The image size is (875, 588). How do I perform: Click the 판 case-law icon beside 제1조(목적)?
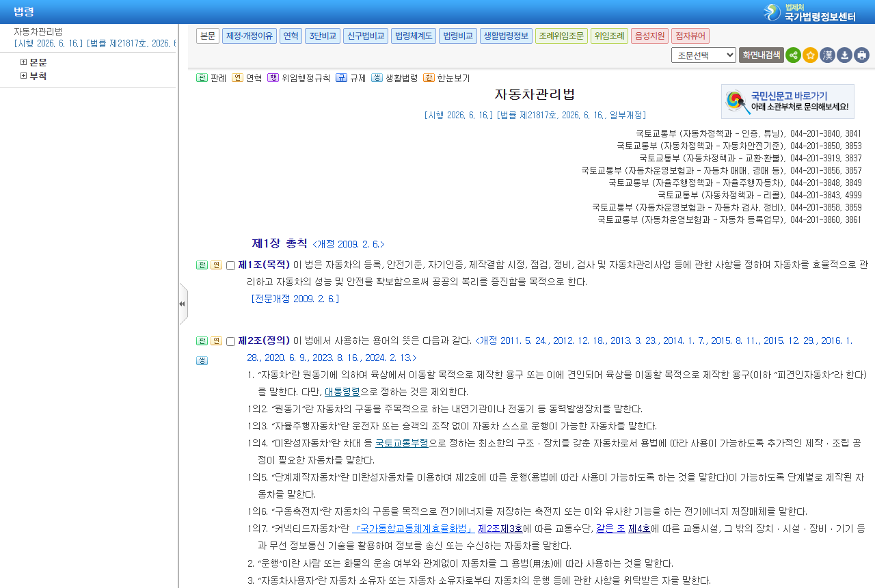click(202, 265)
